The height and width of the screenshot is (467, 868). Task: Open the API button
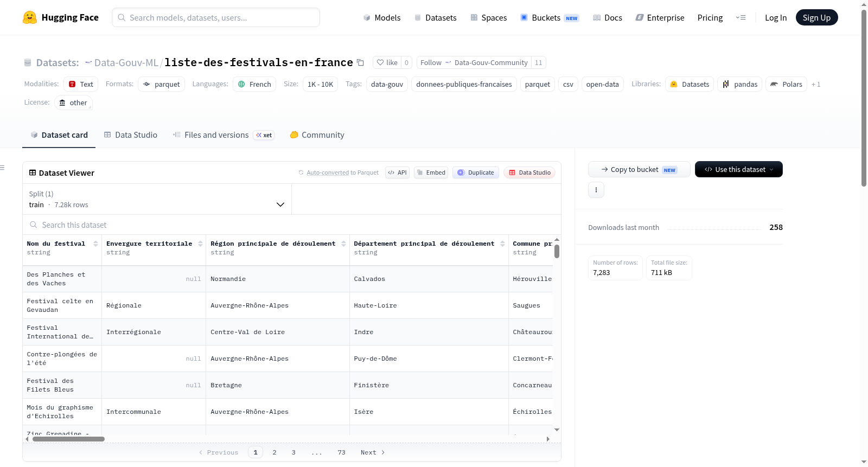click(397, 172)
